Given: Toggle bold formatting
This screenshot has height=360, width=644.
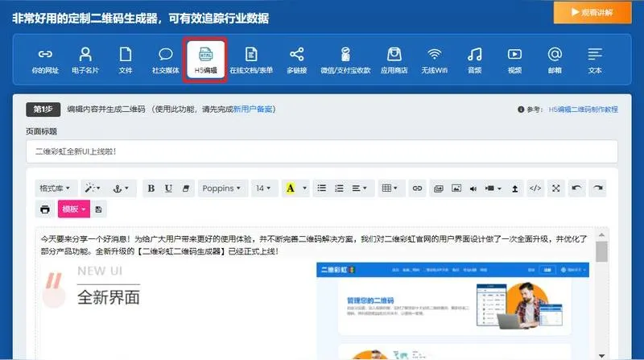Looking at the screenshot, I should click(151, 188).
